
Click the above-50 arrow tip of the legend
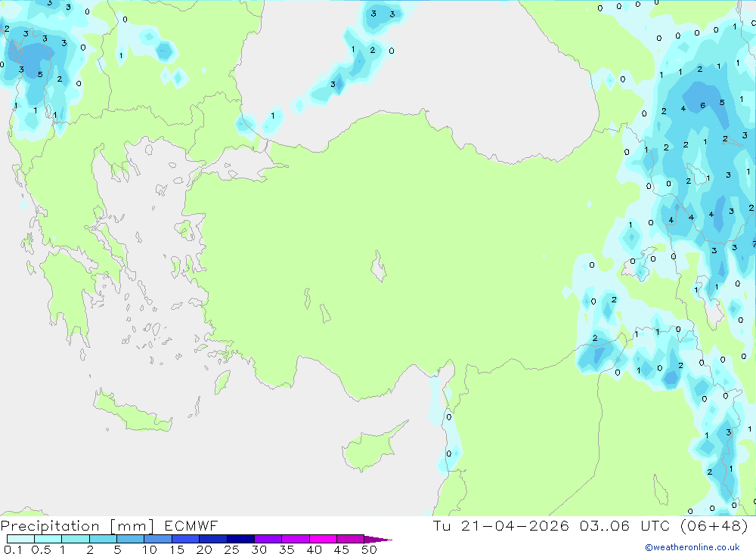click(x=378, y=540)
